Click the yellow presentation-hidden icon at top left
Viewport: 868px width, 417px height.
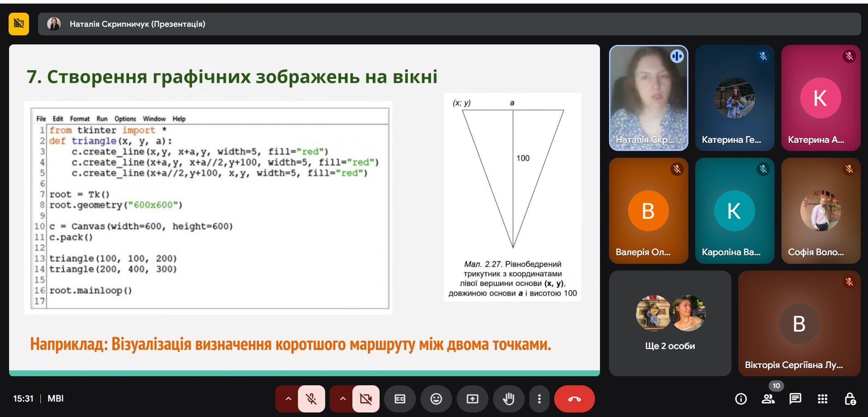click(x=19, y=24)
